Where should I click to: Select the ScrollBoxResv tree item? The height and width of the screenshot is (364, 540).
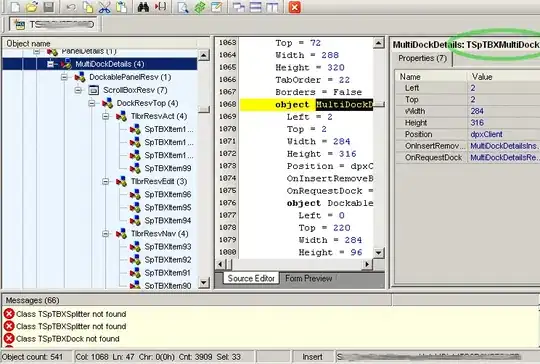(x=135, y=90)
